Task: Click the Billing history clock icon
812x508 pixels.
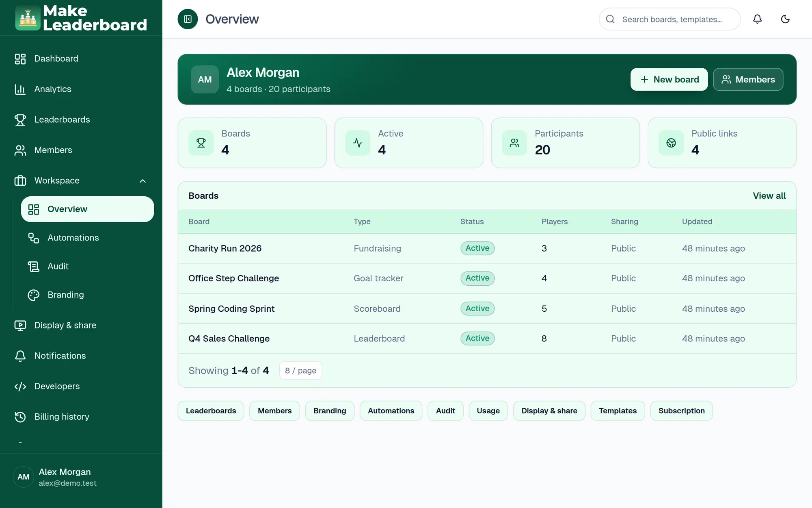Action: pyautogui.click(x=20, y=417)
